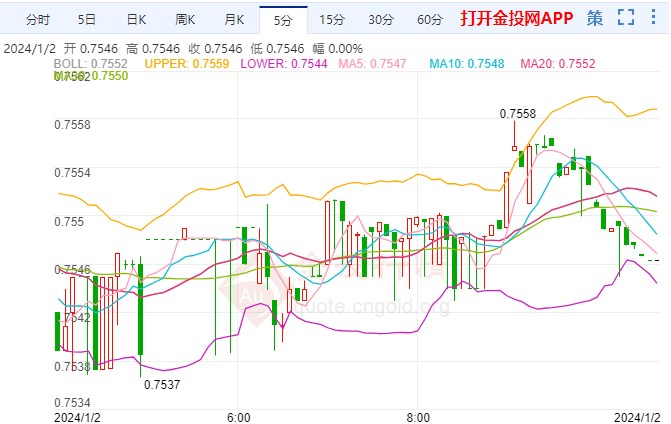Switch to the 月K monthly tab
This screenshot has width=671, height=424.
[x=234, y=20]
